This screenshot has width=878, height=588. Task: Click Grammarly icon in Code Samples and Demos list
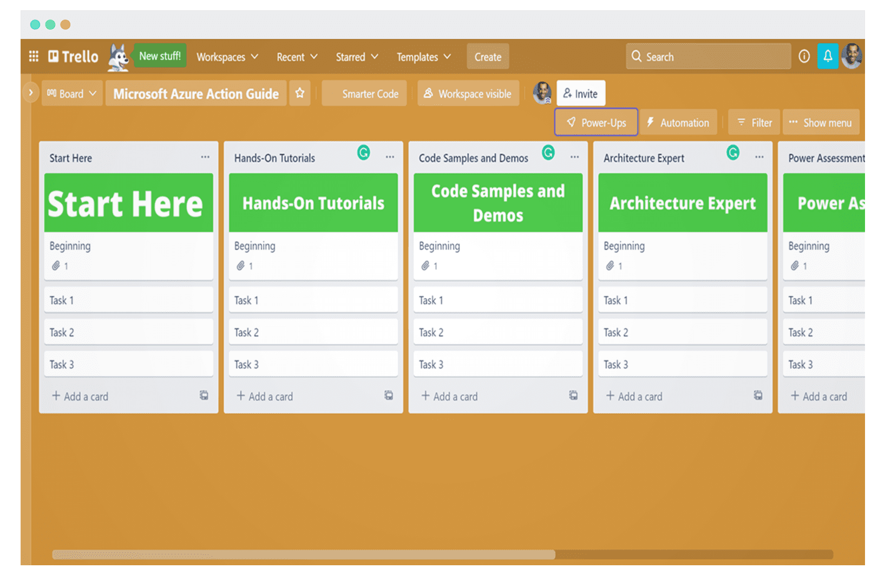coord(548,153)
